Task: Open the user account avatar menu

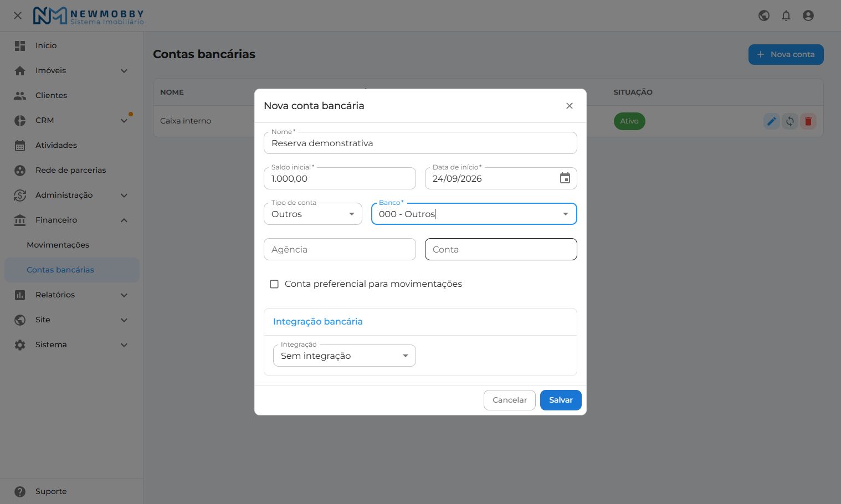Action: (808, 16)
